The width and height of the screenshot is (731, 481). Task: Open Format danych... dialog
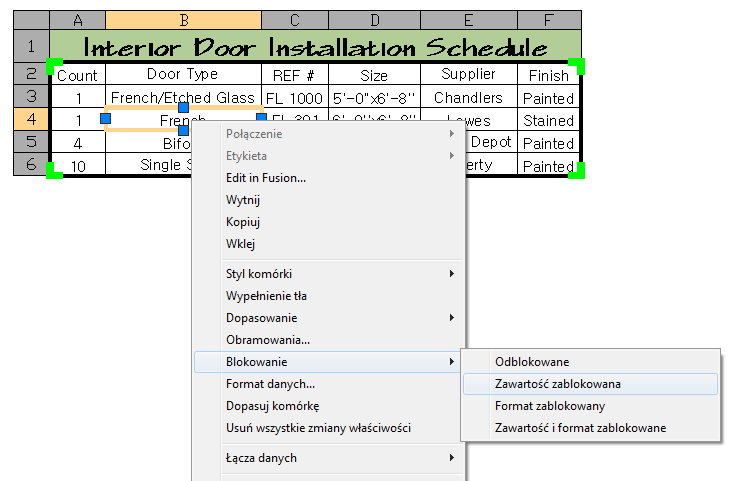point(270,384)
